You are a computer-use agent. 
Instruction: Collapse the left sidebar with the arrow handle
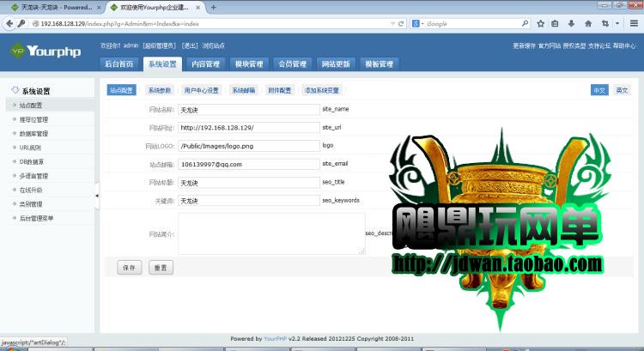(x=96, y=196)
